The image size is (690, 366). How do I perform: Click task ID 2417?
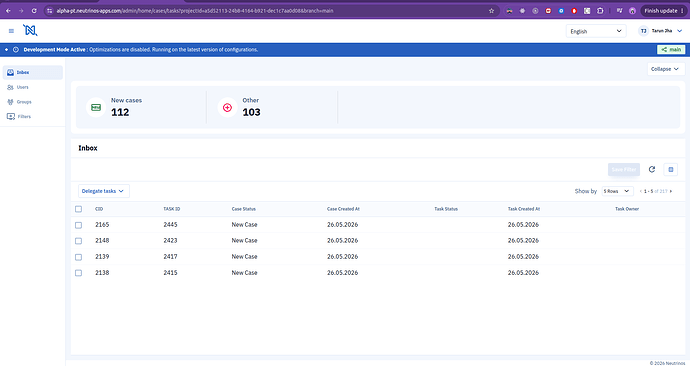[170, 256]
